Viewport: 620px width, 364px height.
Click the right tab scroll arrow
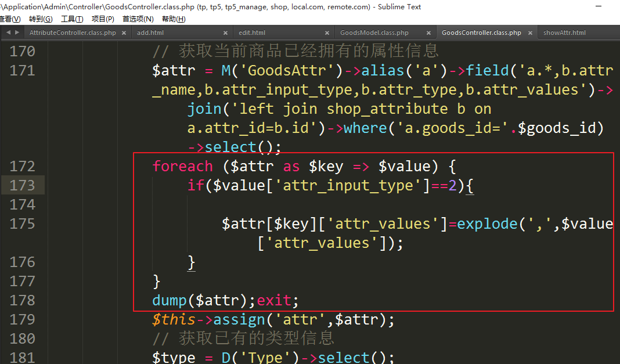pos(17,33)
